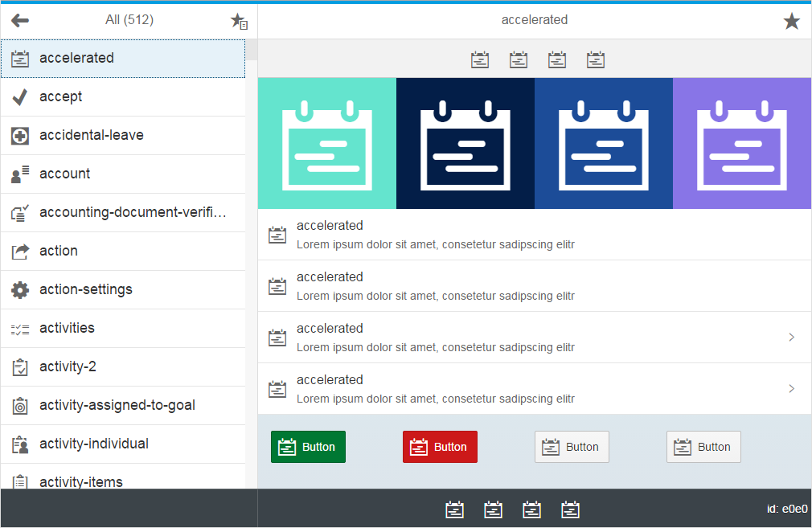Screen dimensions: 812x528
Task: Click the first calendar icon in the toolbar
Action: [480, 59]
